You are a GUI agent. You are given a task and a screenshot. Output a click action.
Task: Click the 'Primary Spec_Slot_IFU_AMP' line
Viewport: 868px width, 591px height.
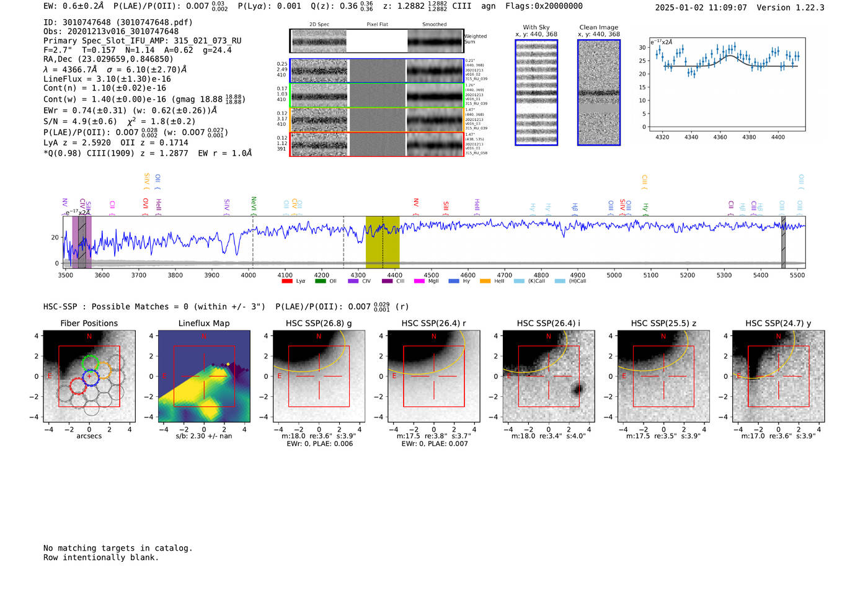pos(143,41)
